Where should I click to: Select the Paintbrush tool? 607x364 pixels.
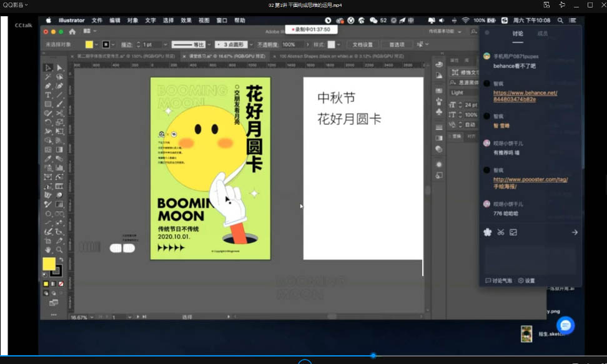point(59,104)
